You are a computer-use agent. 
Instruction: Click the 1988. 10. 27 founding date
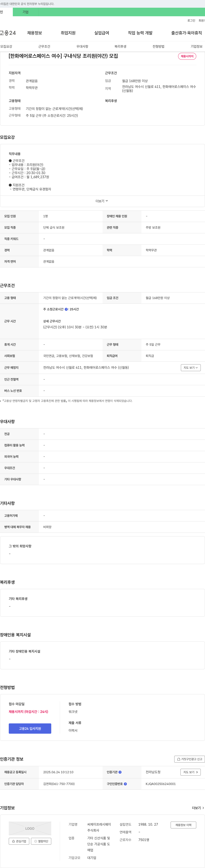[148, 825]
